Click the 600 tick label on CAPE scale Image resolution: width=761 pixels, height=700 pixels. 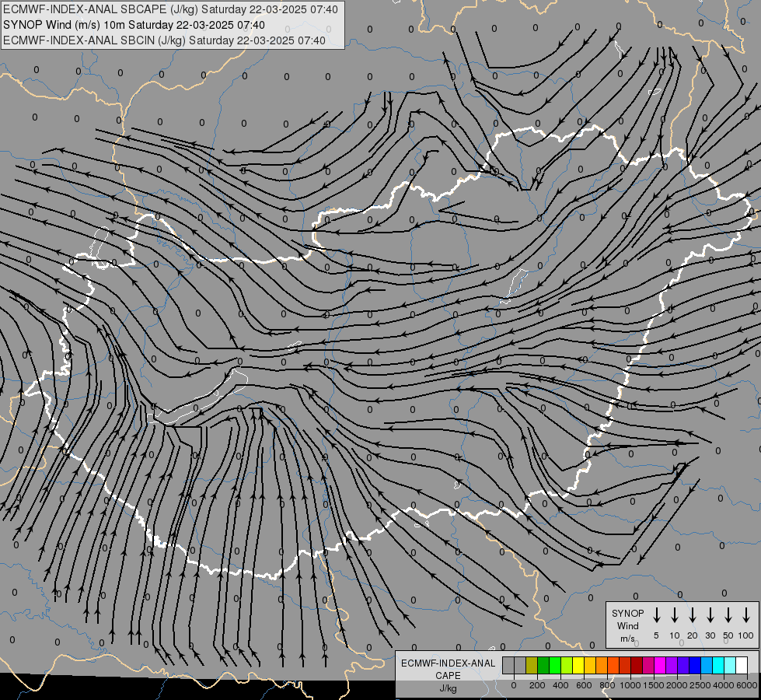[584, 685]
